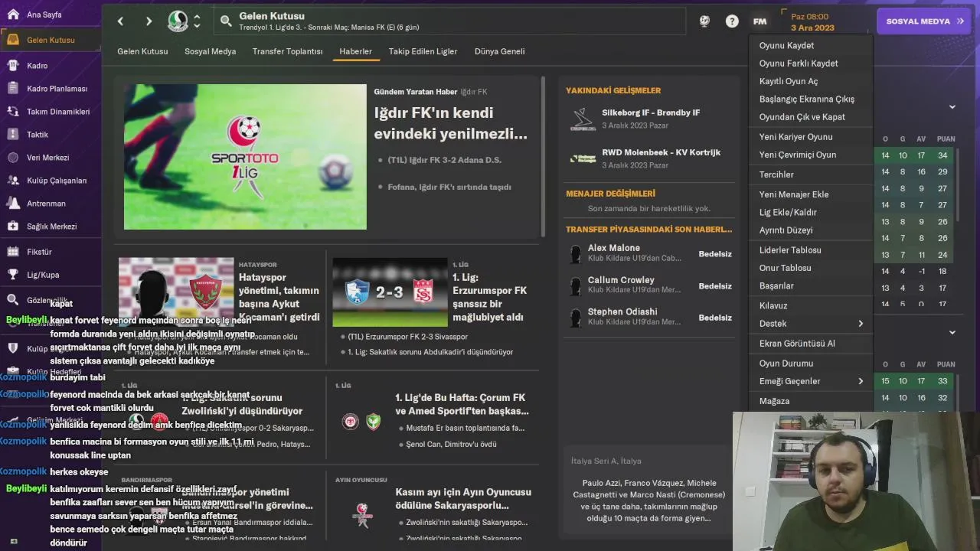
Task: Select Tercihler menu entry
Action: pyautogui.click(x=810, y=174)
